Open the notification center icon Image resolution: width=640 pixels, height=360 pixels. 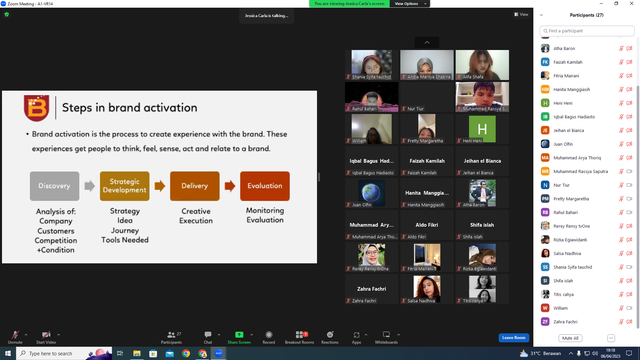(x=629, y=353)
